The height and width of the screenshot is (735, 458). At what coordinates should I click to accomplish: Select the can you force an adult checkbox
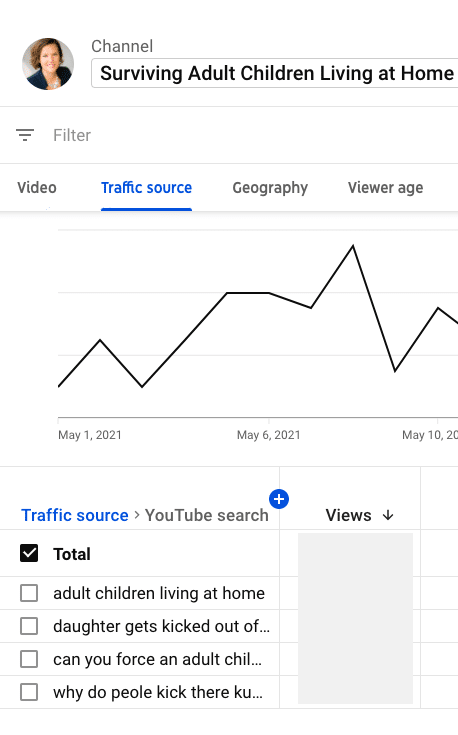pos(29,659)
